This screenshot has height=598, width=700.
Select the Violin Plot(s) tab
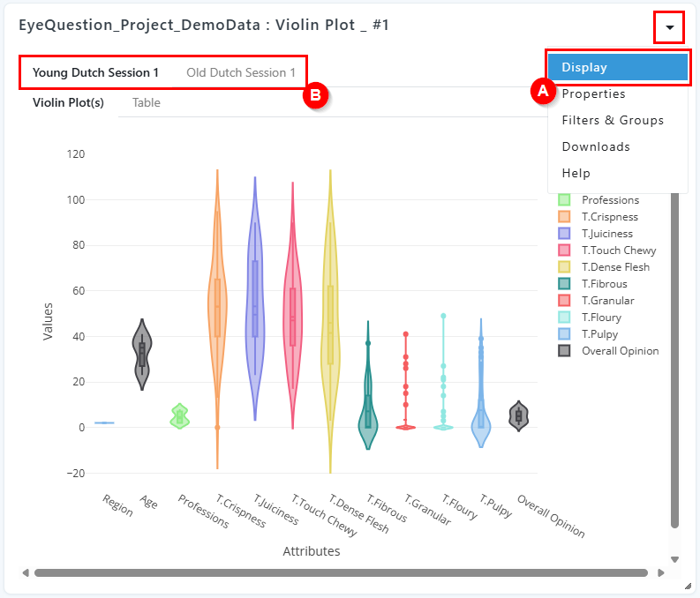pyautogui.click(x=68, y=102)
